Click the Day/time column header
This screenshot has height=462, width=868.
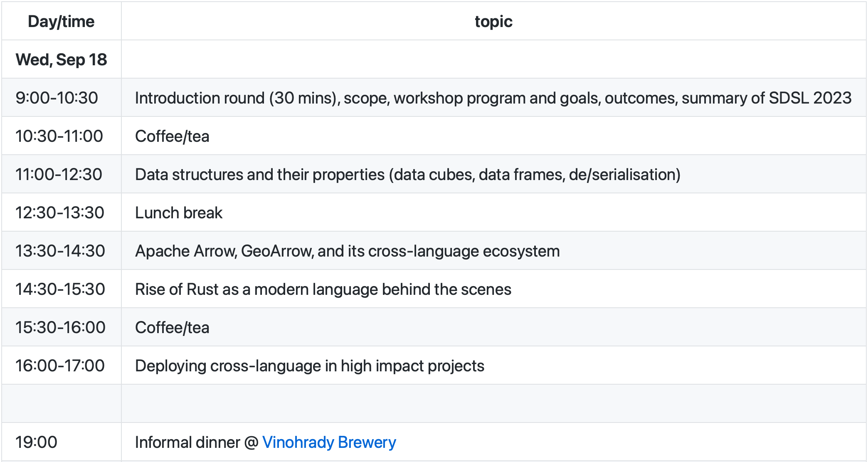click(x=61, y=21)
